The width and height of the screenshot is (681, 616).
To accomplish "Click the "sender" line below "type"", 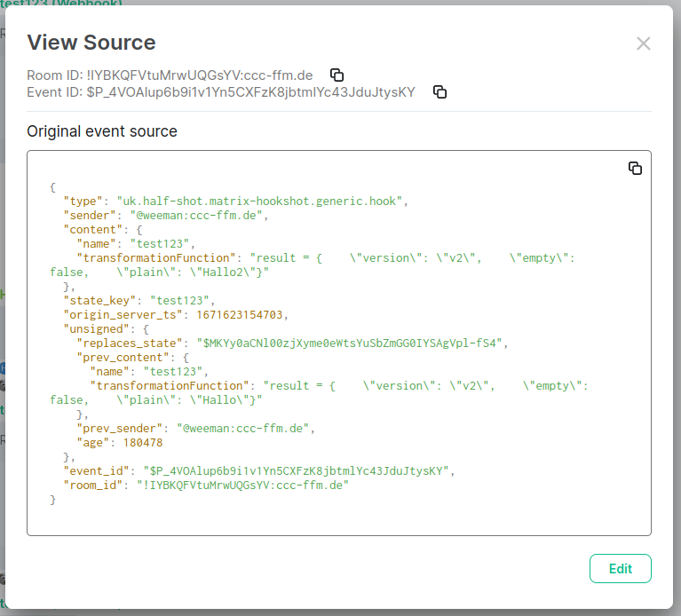I will [166, 216].
